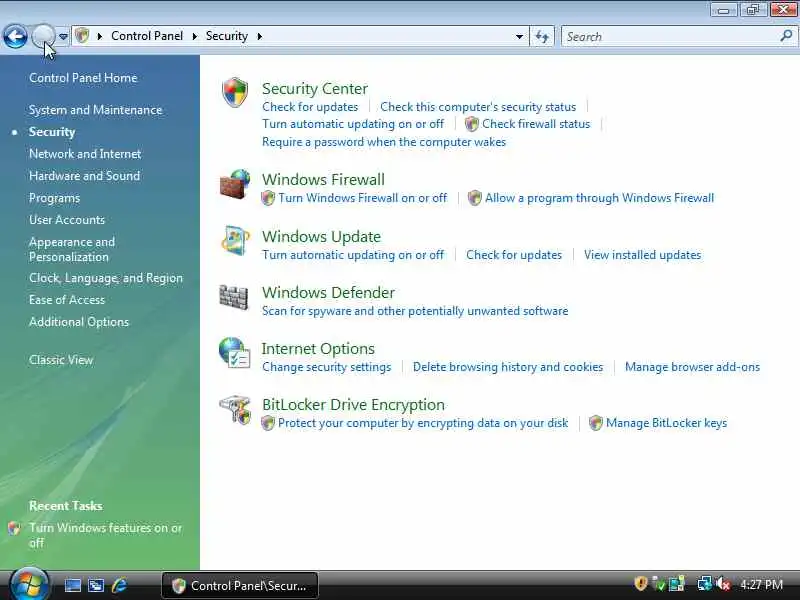Open Windows Defender heading
Screen dimensions: 800x600
(329, 293)
